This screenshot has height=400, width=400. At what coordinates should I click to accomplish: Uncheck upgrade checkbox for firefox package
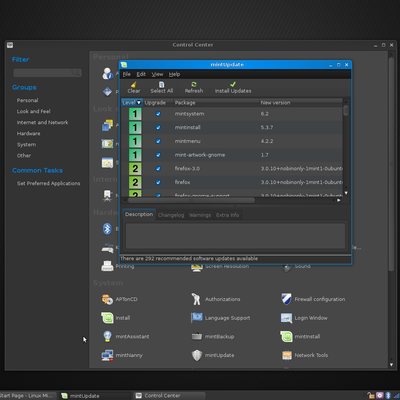(x=158, y=182)
